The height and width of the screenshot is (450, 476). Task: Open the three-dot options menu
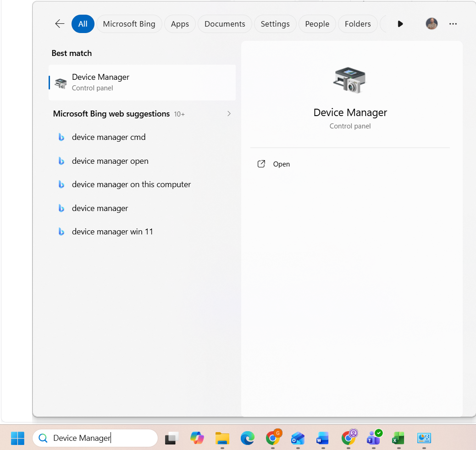click(453, 24)
